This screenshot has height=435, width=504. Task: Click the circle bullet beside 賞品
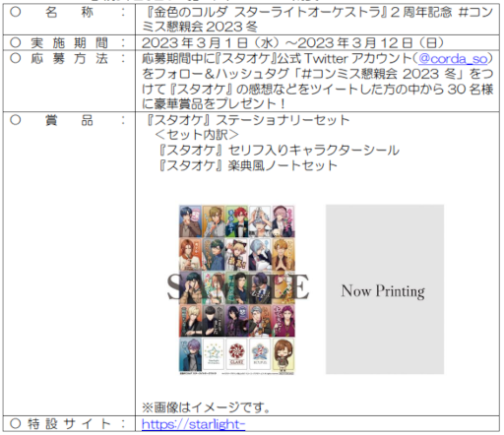click(16, 120)
